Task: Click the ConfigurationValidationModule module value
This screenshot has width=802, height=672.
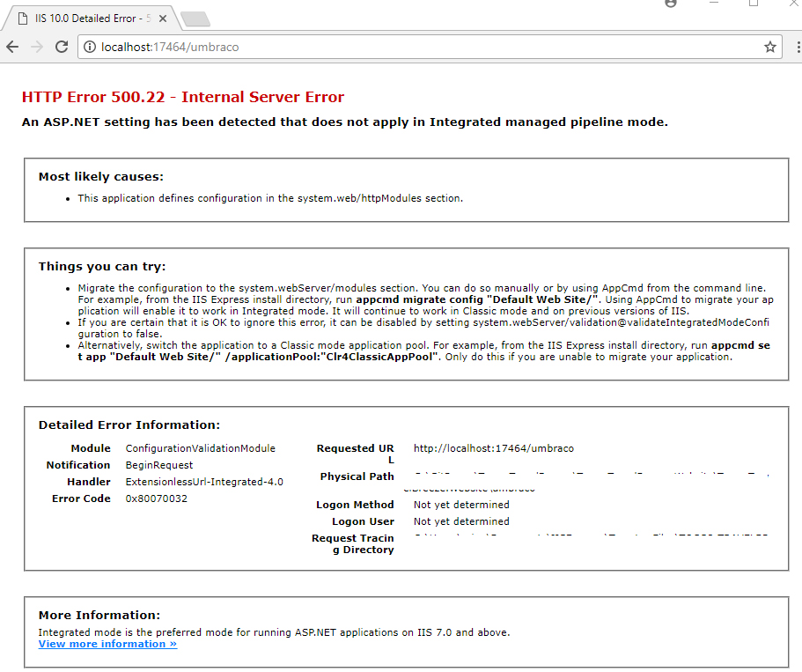Action: [200, 448]
